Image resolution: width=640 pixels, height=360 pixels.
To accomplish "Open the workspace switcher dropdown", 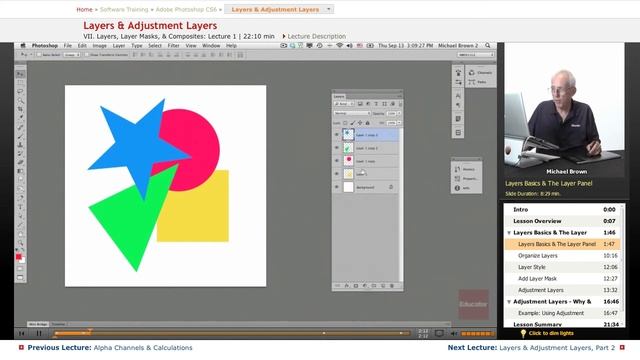I will point(476,55).
